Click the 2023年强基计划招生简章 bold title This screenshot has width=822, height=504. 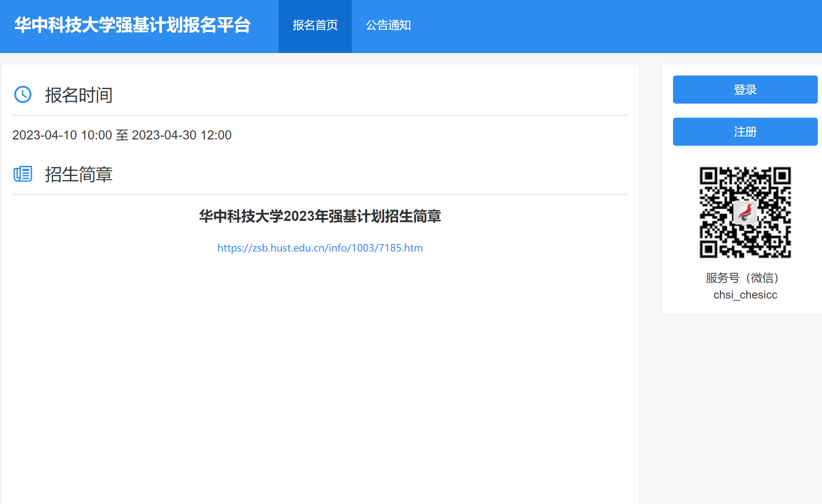(320, 216)
